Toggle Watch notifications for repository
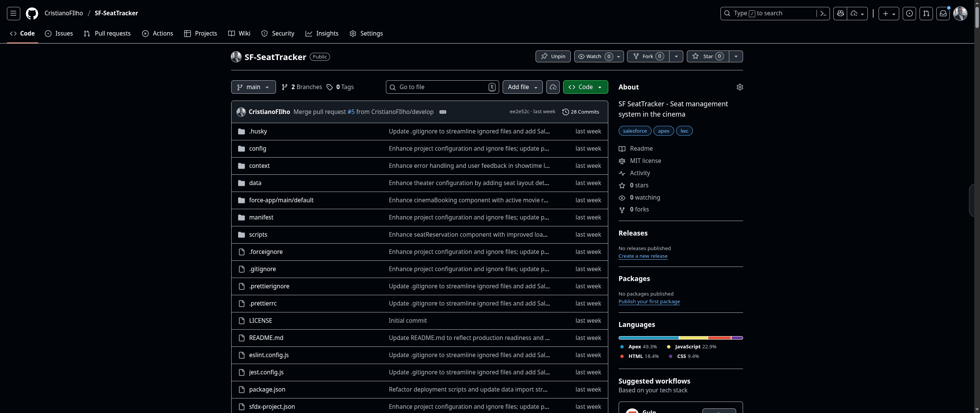 tap(595, 56)
